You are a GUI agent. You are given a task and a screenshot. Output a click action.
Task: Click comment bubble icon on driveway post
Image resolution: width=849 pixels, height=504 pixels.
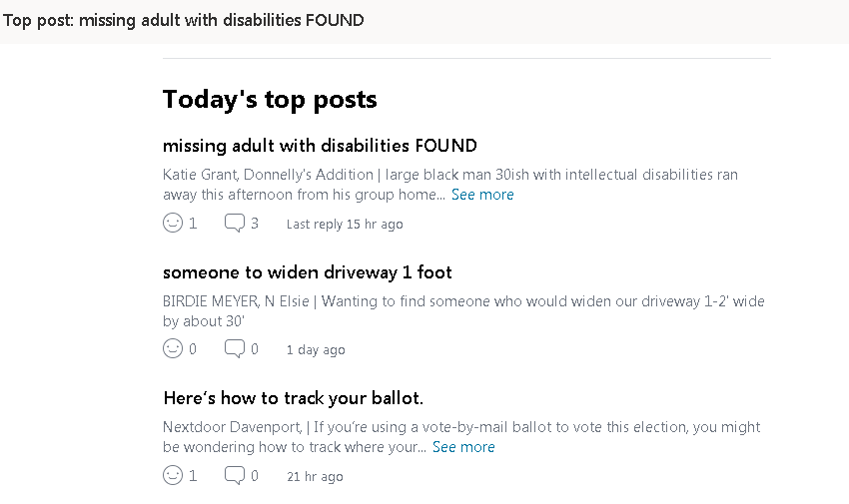click(x=235, y=348)
